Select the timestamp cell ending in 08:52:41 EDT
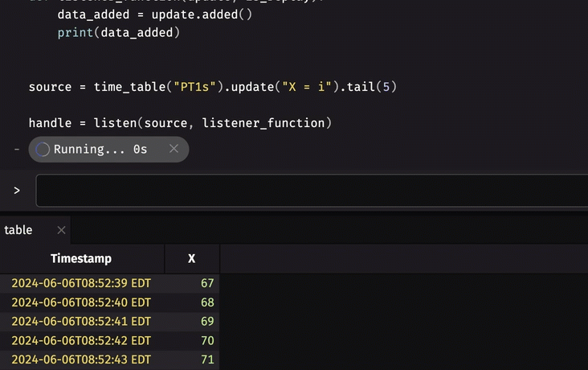588x370 pixels. (x=81, y=322)
